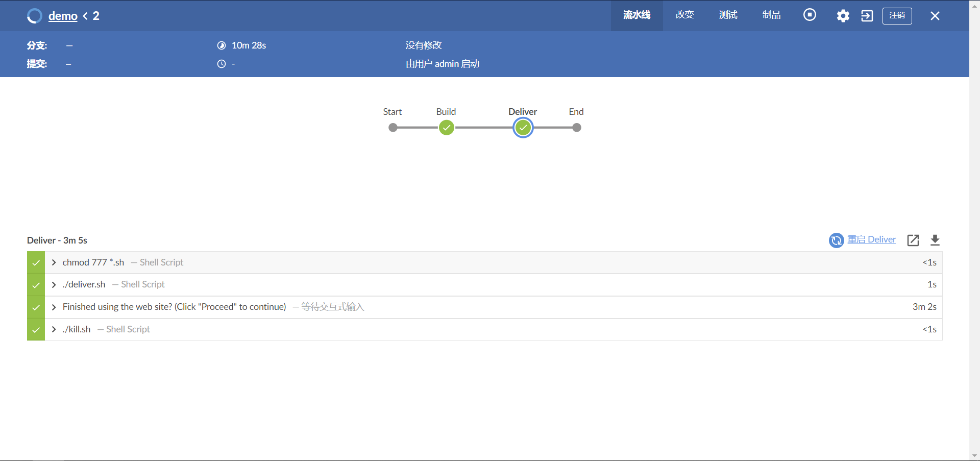Screen dimensions: 980x461
Task: Click the 注销 logout button
Action: point(897,16)
